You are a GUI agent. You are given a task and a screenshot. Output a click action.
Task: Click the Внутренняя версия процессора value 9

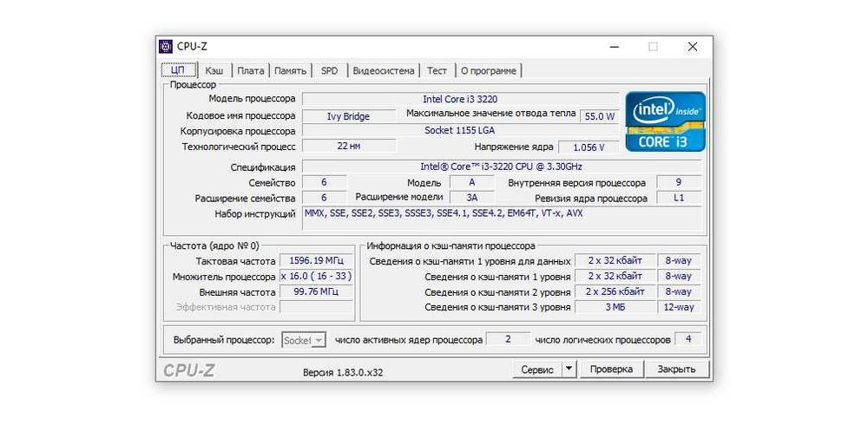click(679, 182)
